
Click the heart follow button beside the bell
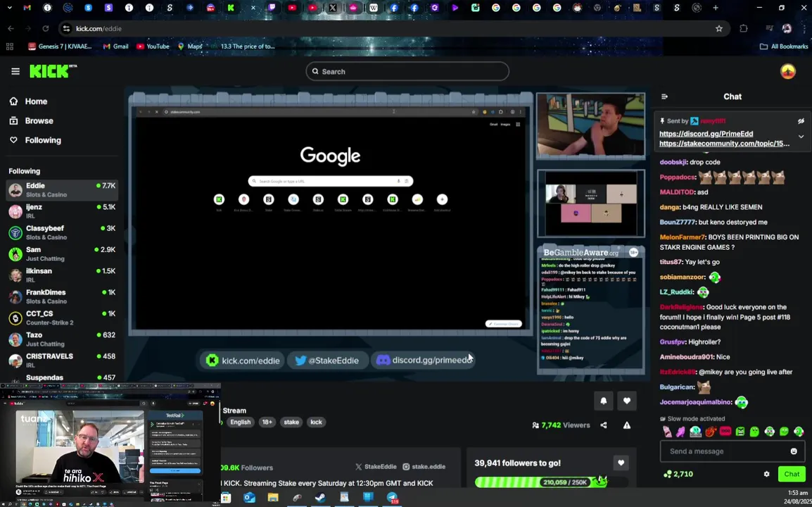coord(627,401)
